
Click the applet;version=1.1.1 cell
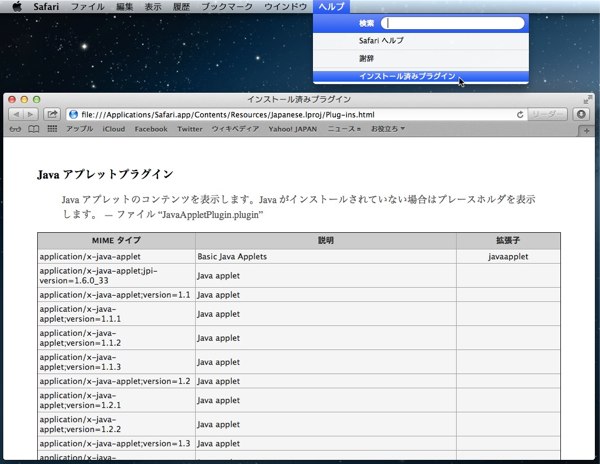point(116,314)
